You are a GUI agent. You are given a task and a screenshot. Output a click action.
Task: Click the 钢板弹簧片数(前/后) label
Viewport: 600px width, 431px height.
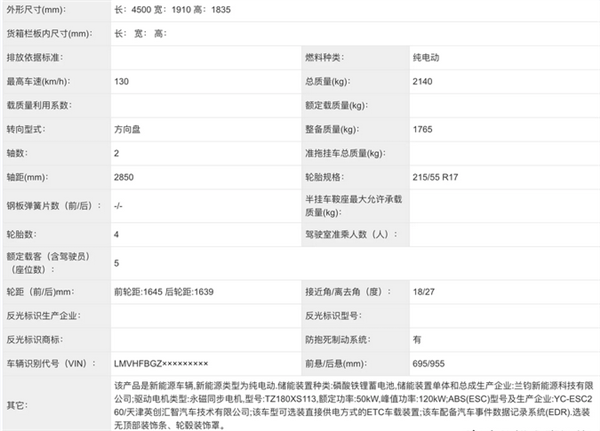pos(54,206)
